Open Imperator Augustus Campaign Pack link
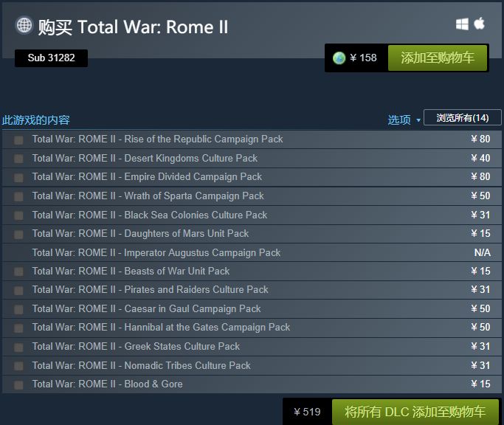504x425 pixels. point(156,252)
